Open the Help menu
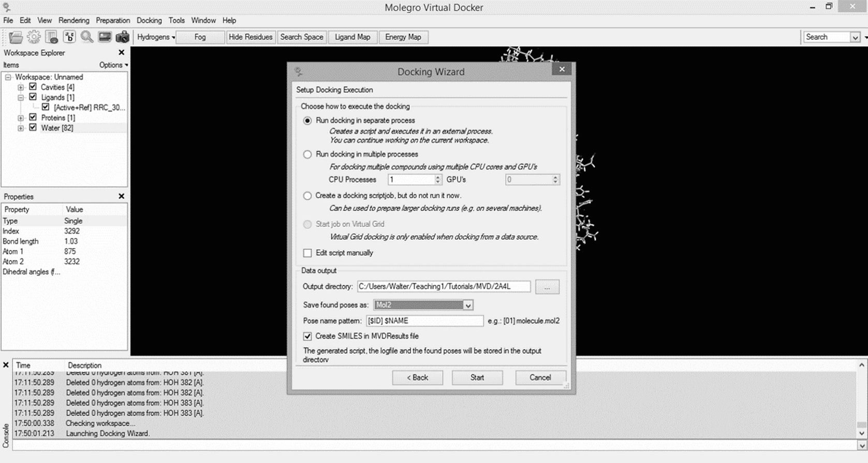The width and height of the screenshot is (868, 463). (x=229, y=20)
